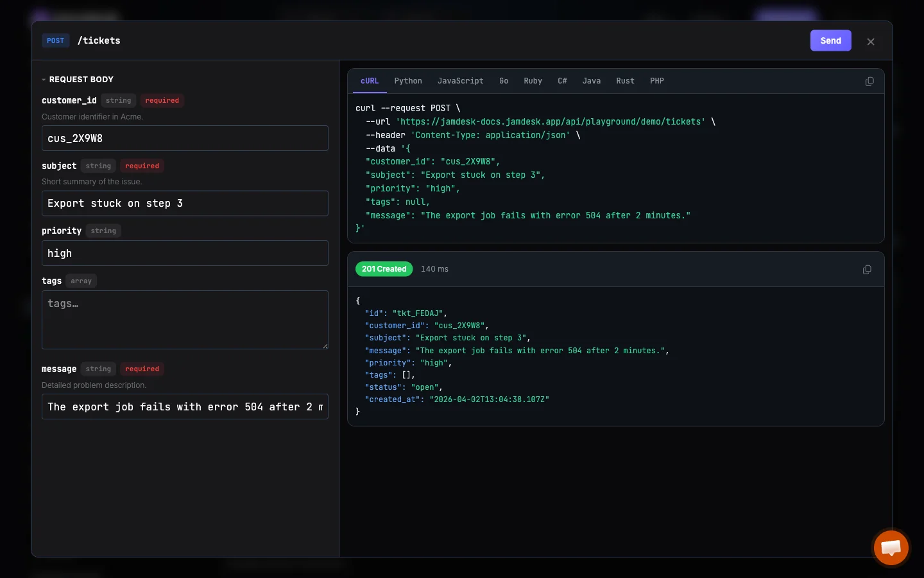This screenshot has height=578, width=924.
Task: Show the PHP snippet
Action: pos(656,81)
